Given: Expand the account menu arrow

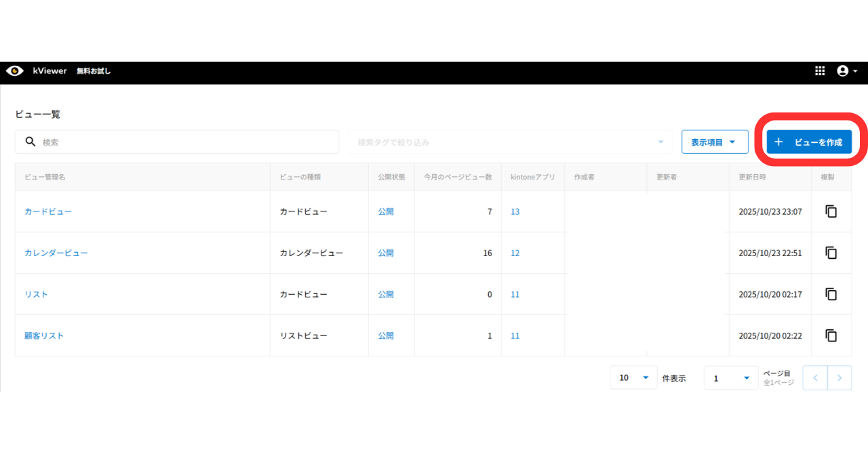Looking at the screenshot, I should 854,70.
